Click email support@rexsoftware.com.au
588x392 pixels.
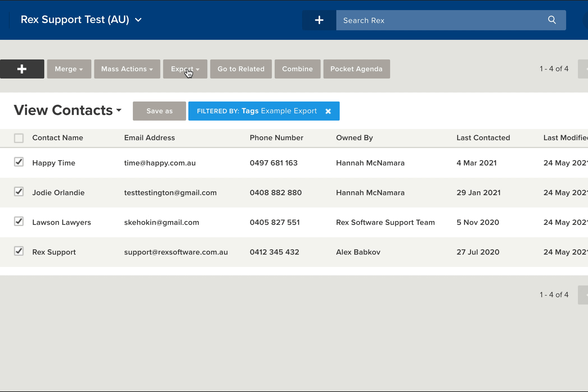pyautogui.click(x=176, y=252)
